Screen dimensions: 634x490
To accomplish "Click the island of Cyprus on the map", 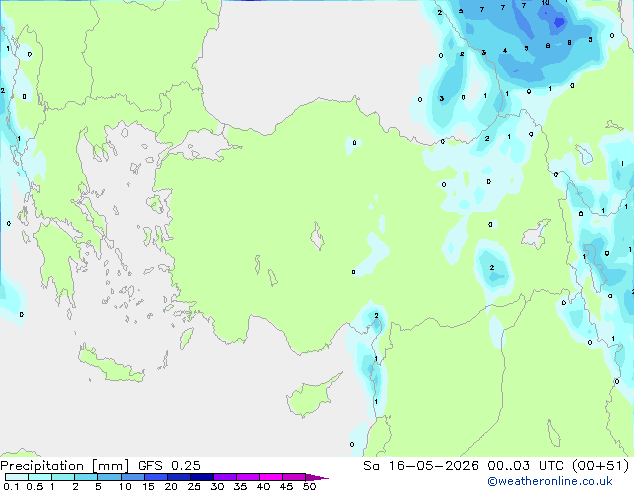I will [311, 397].
